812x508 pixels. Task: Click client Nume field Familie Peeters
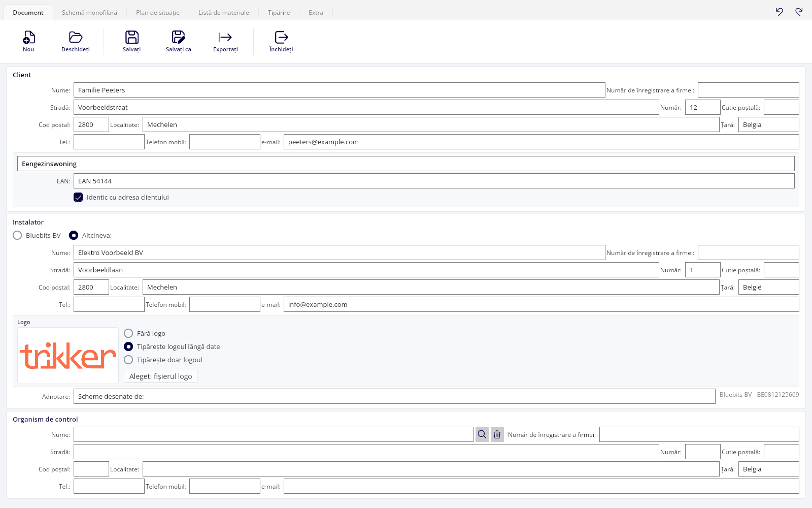(340, 90)
